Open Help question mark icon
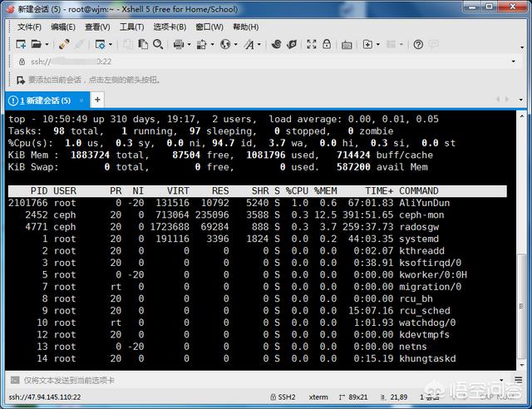Screen dimensions: 532x409 (x=418, y=44)
